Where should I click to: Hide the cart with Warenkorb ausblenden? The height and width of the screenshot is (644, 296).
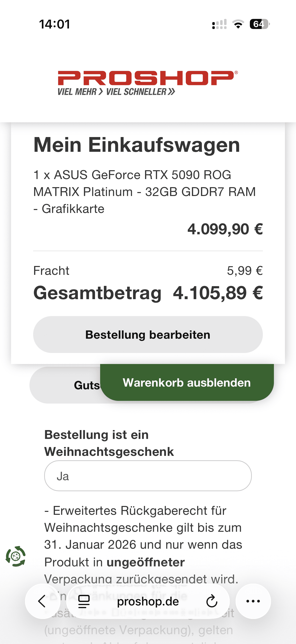pyautogui.click(x=187, y=382)
